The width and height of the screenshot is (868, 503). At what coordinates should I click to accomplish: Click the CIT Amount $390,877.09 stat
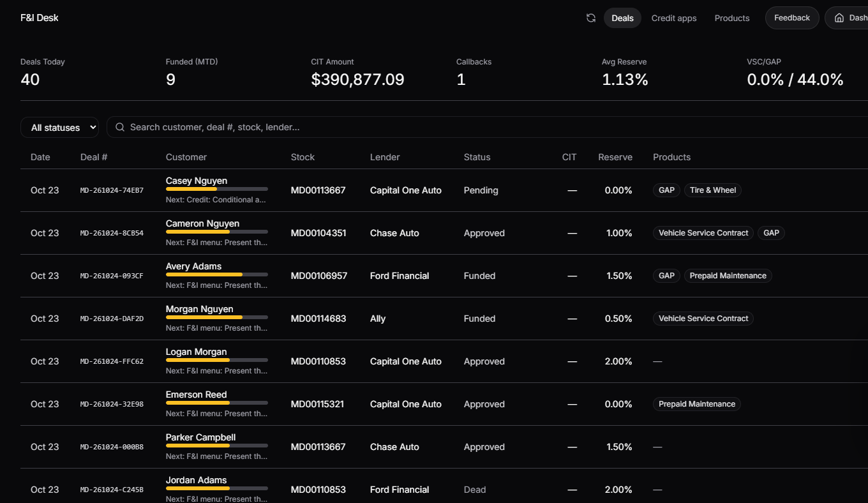pos(357,72)
